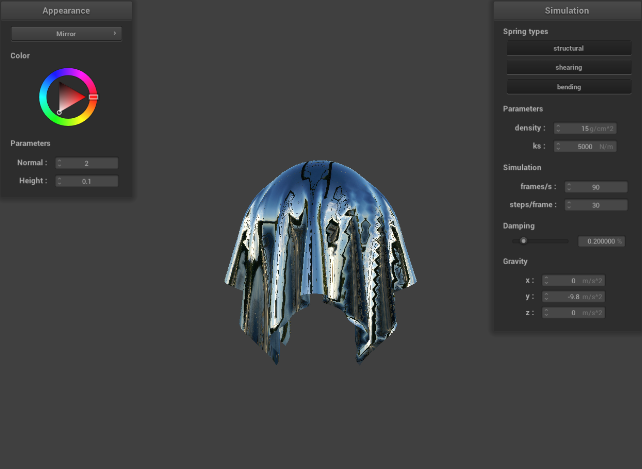
Task: Click the ks spinner arrows
Action: tap(557, 146)
